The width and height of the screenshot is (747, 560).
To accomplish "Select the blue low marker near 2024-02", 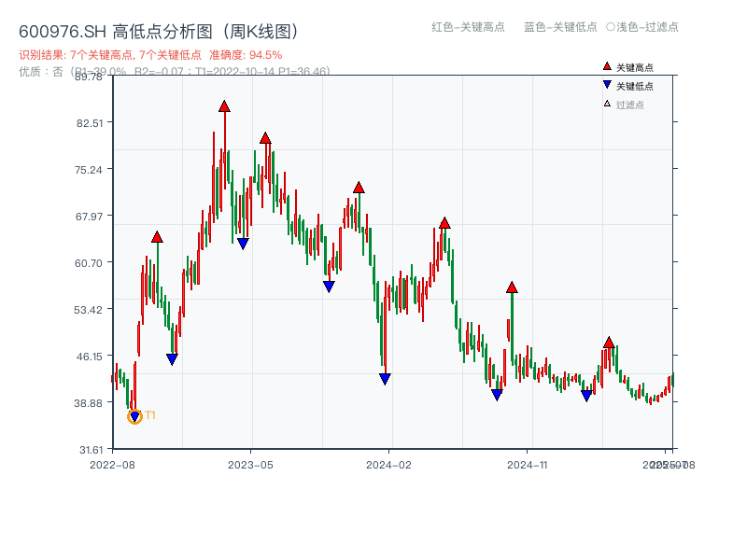I will coord(384,377).
